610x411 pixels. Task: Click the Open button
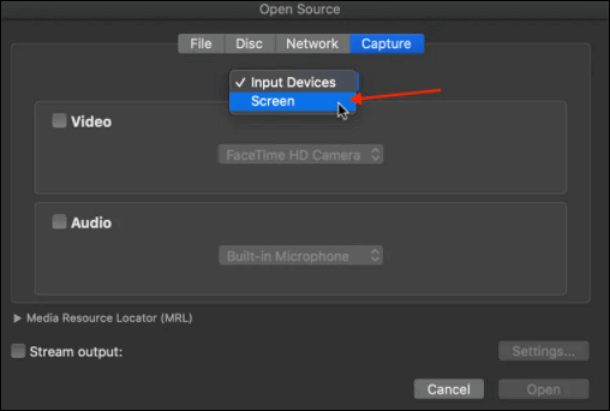543,389
